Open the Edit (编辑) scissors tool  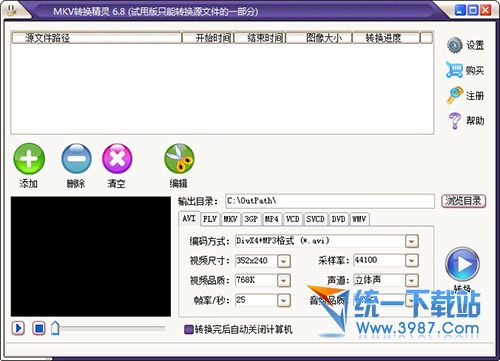179,159
